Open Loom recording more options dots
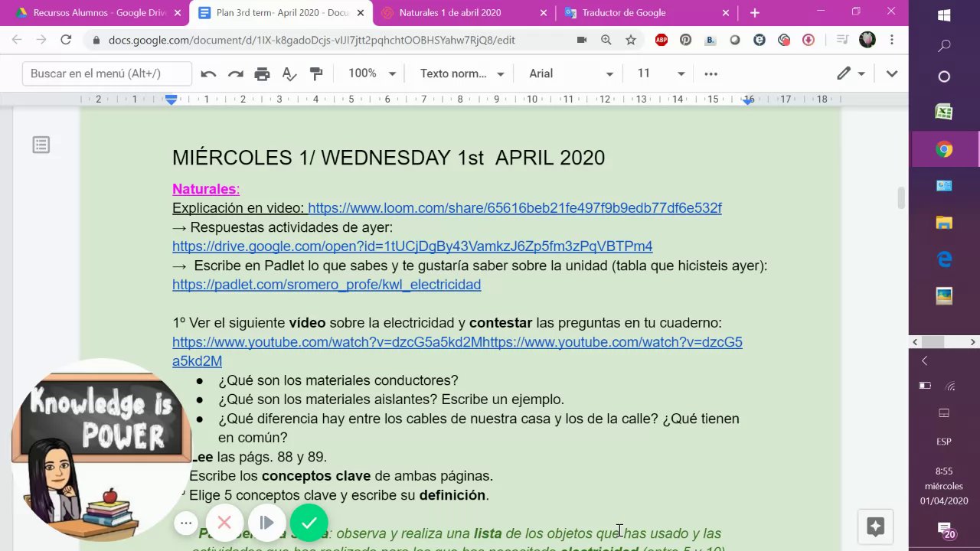Image resolution: width=980 pixels, height=551 pixels. (x=186, y=523)
